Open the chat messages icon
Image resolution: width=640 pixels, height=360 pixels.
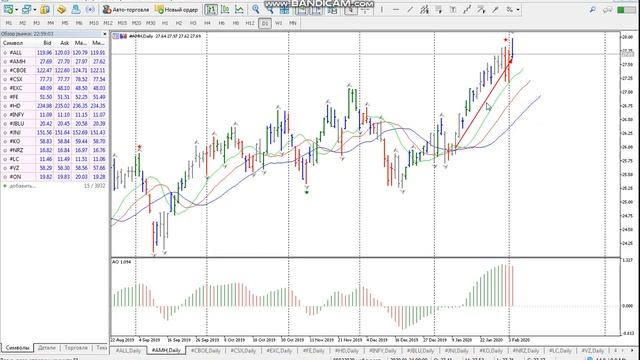point(607,9)
